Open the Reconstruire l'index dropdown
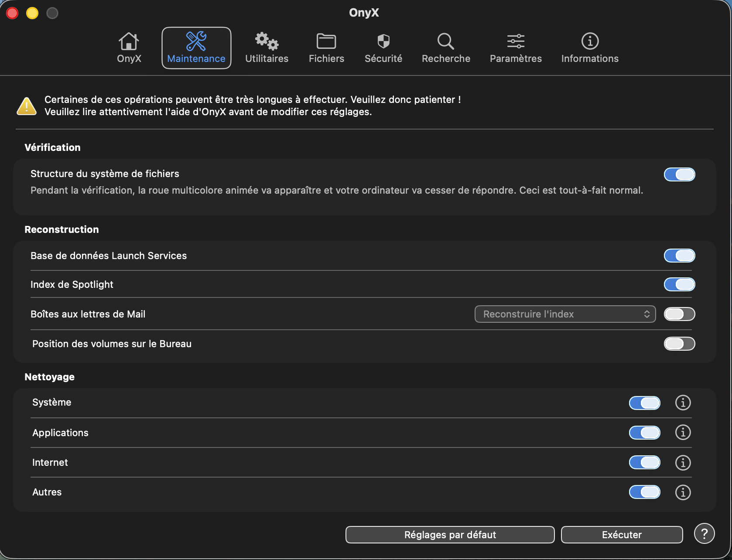 pos(565,314)
